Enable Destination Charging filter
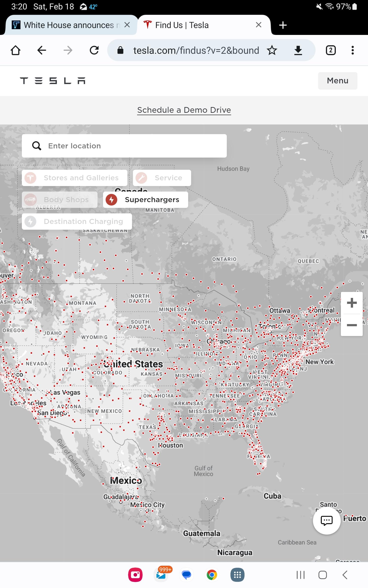 (77, 222)
